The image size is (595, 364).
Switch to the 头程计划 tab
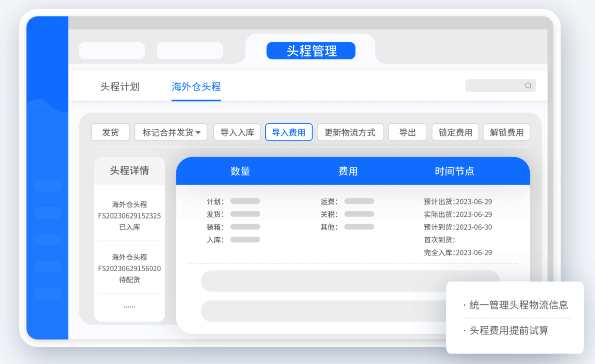pos(119,87)
